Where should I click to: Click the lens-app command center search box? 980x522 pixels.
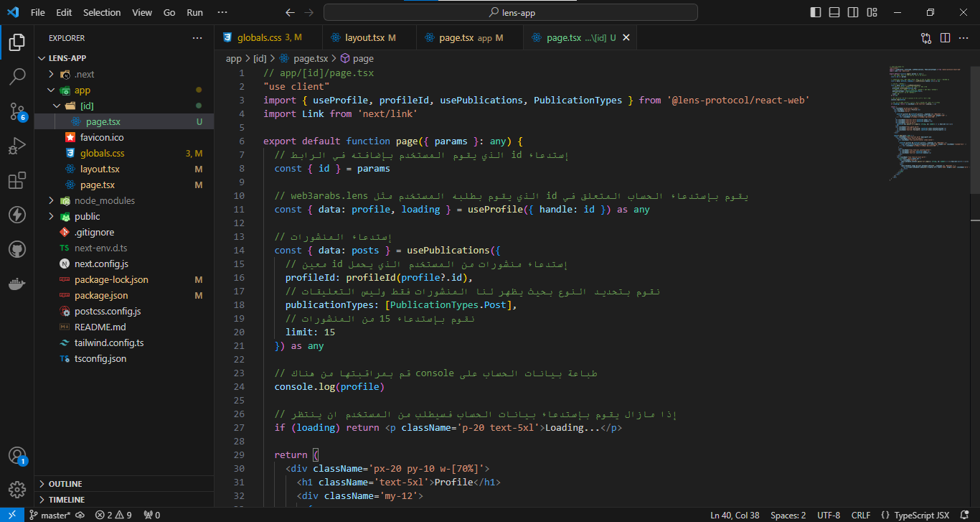coord(511,12)
